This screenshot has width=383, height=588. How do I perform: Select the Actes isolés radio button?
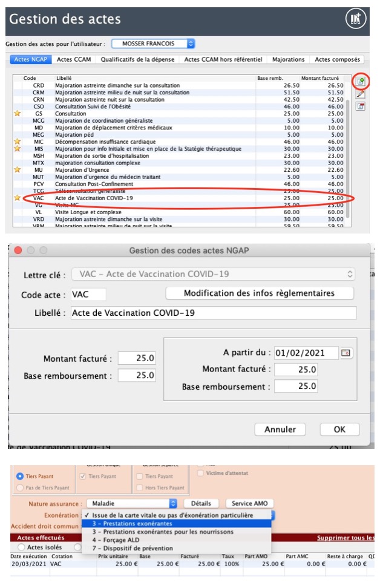coord(22,547)
